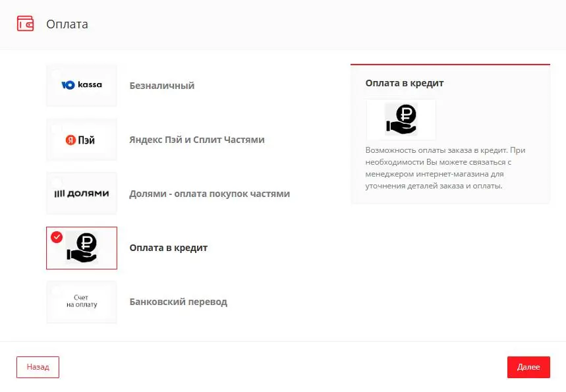Screen dimensions: 566x392
Task: Choose the Яндекс Пэй и Сплит Частями label
Action: tap(197, 140)
